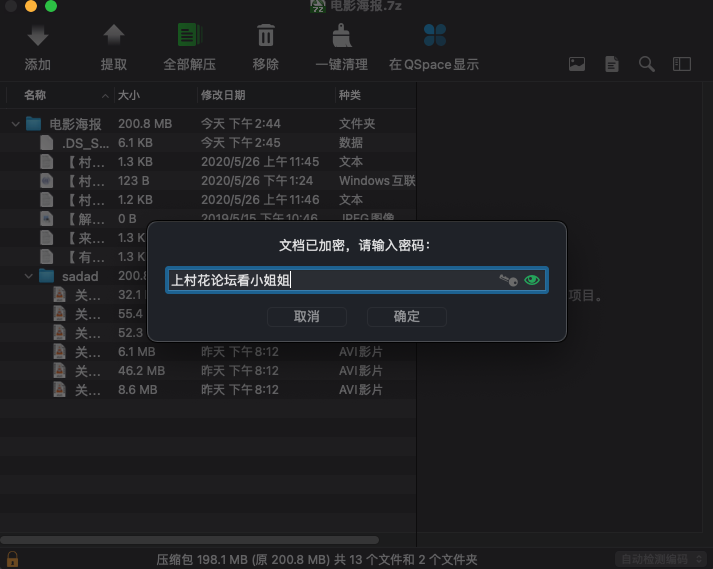
Task: Click the 确定 button
Action: (x=407, y=316)
